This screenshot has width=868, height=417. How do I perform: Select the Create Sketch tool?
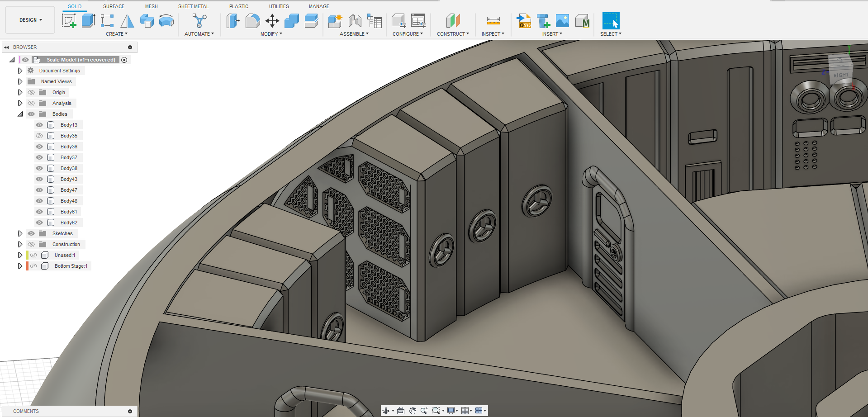point(69,20)
